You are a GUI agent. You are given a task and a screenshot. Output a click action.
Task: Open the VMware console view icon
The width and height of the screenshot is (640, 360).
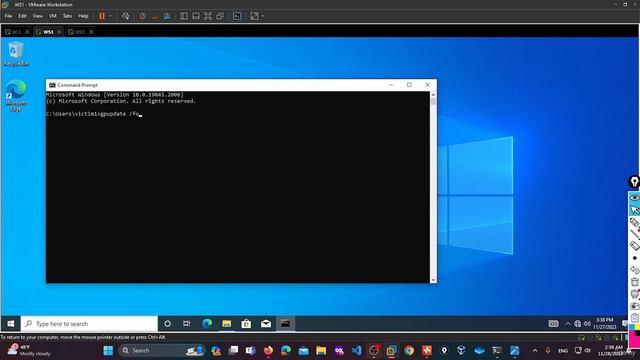[x=237, y=16]
